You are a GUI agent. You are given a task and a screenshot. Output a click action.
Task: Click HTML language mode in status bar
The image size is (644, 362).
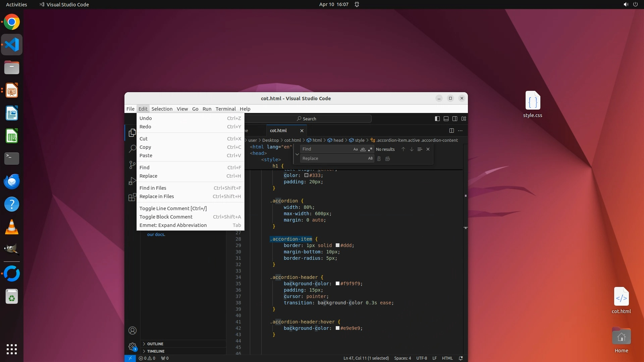coord(447,358)
